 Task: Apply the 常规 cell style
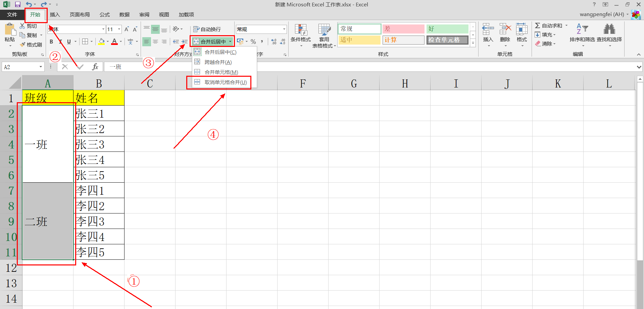click(359, 29)
